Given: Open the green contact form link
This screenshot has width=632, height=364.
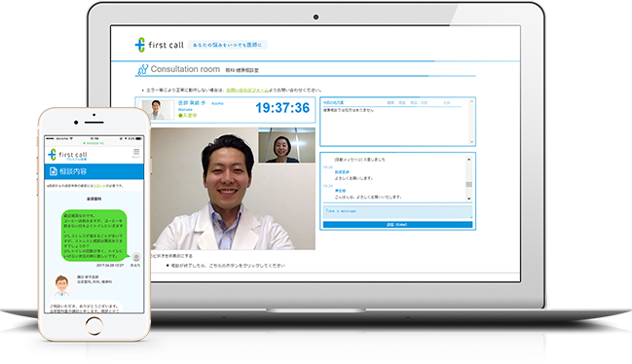Looking at the screenshot, I should coord(247,91).
